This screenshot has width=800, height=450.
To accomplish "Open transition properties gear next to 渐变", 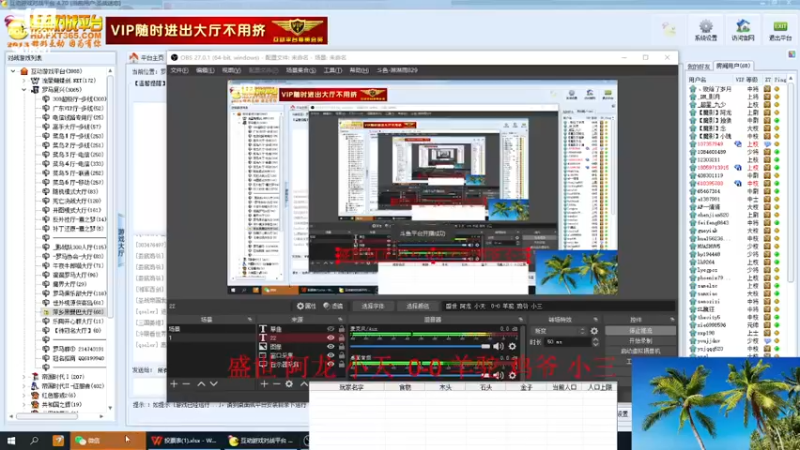I will click(594, 331).
